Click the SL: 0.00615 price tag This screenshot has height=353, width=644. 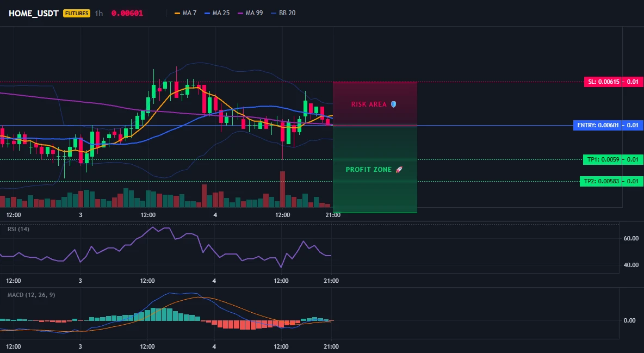click(603, 82)
